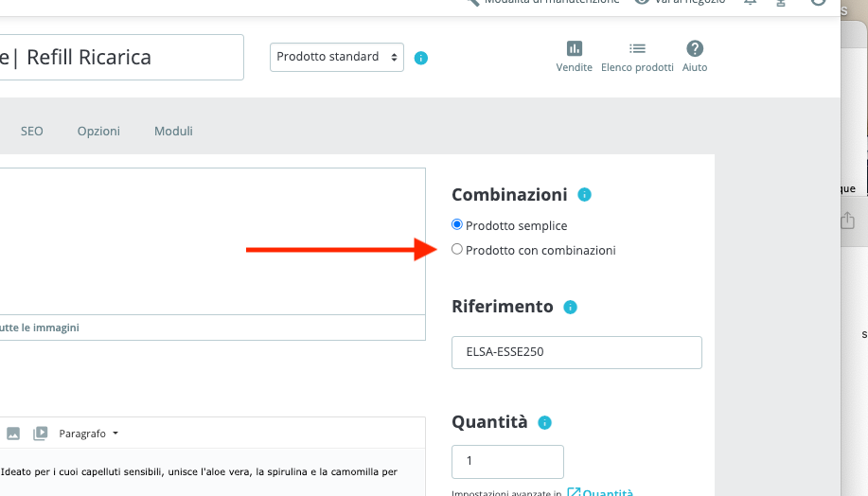Select Prodotto con combinazioni option
The width and height of the screenshot is (868, 496).
[x=457, y=250]
